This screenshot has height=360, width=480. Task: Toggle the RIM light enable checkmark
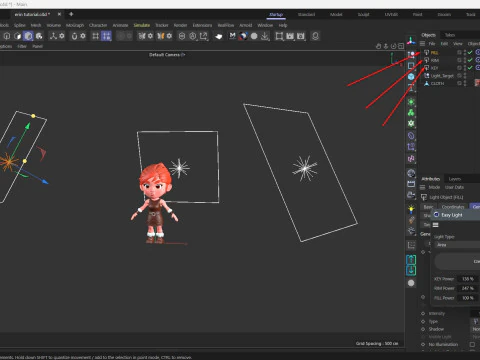[470, 60]
